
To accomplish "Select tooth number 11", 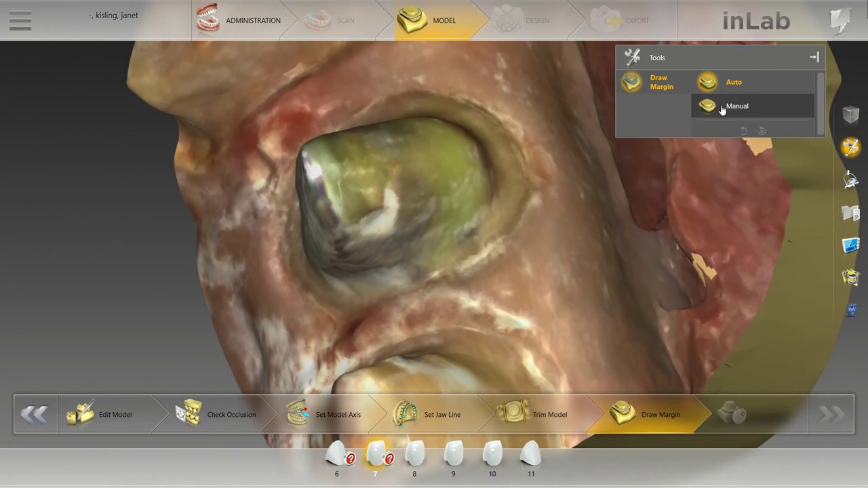I will point(531,459).
